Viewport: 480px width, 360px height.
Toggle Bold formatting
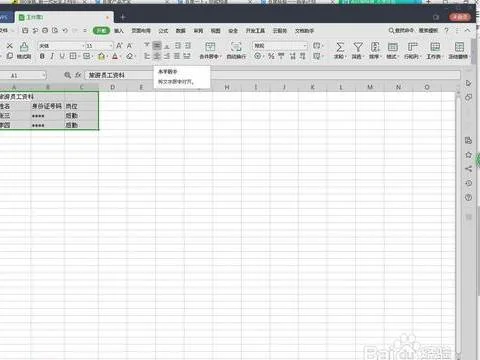click(x=42, y=56)
